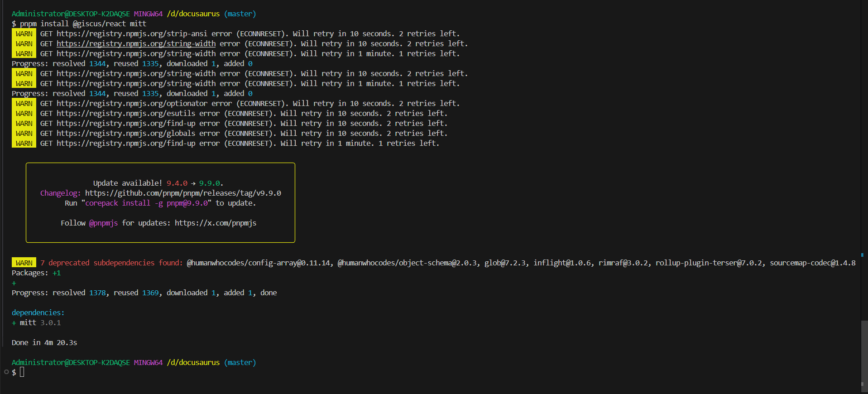The height and width of the screenshot is (394, 868).
Task: Click the optionator registry URL
Action: 132,104
